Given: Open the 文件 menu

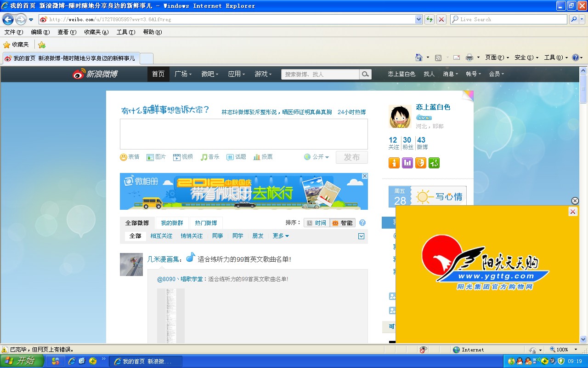Looking at the screenshot, I should coord(14,32).
